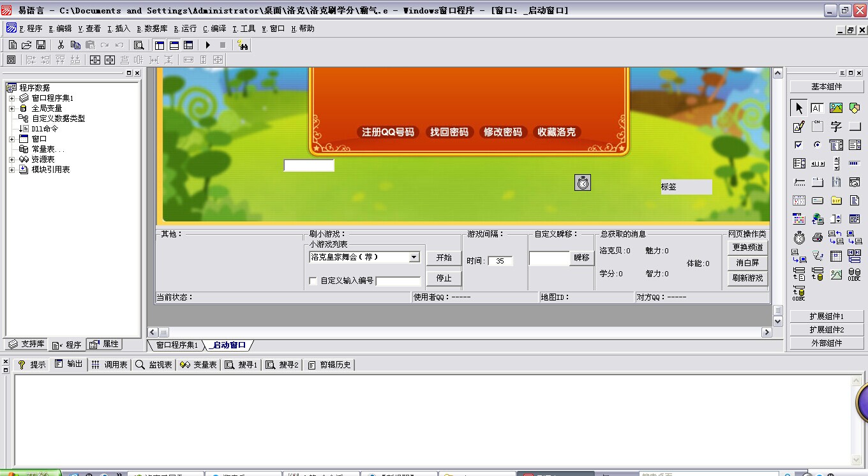Toggle the 自定义输入编号 checkbox

[313, 281]
